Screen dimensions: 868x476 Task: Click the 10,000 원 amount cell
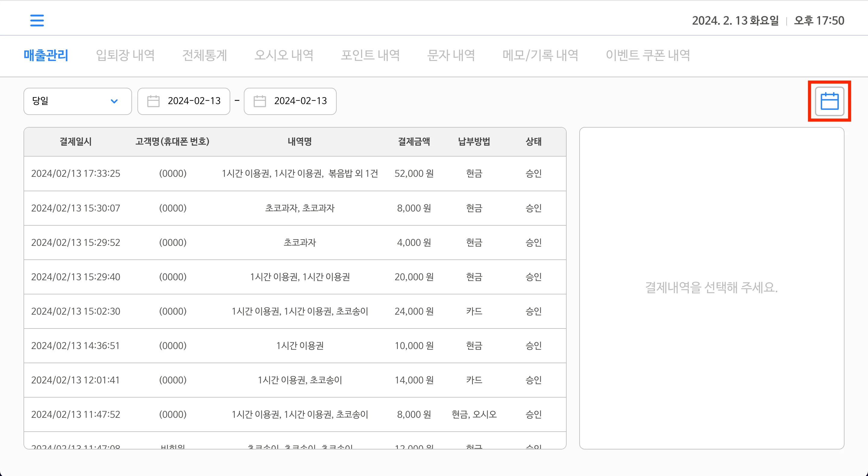point(414,346)
